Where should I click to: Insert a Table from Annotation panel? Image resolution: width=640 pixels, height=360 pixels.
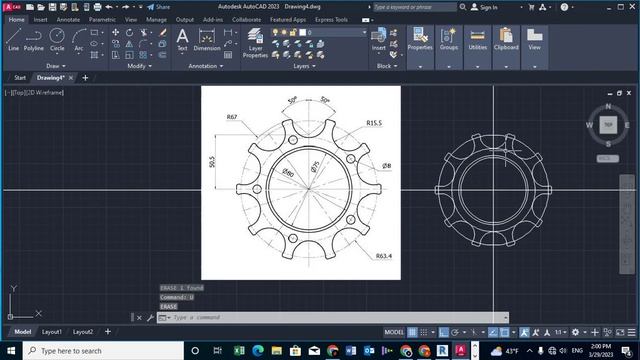[228, 55]
